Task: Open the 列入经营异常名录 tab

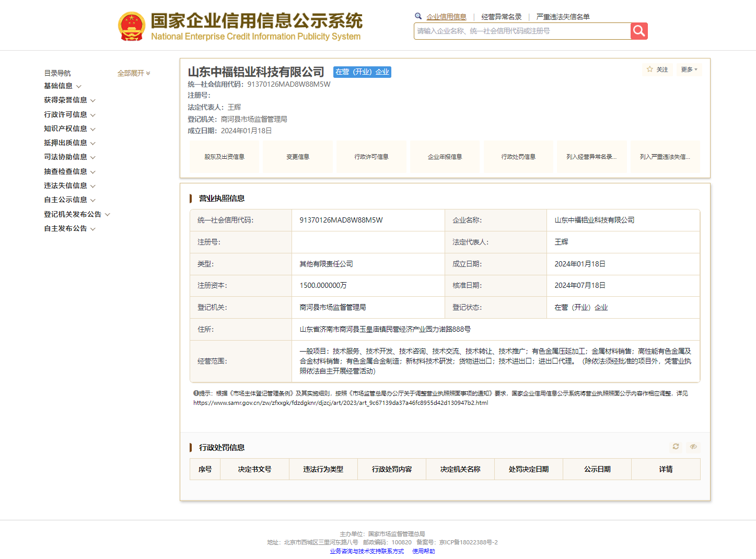Action: pos(592,157)
